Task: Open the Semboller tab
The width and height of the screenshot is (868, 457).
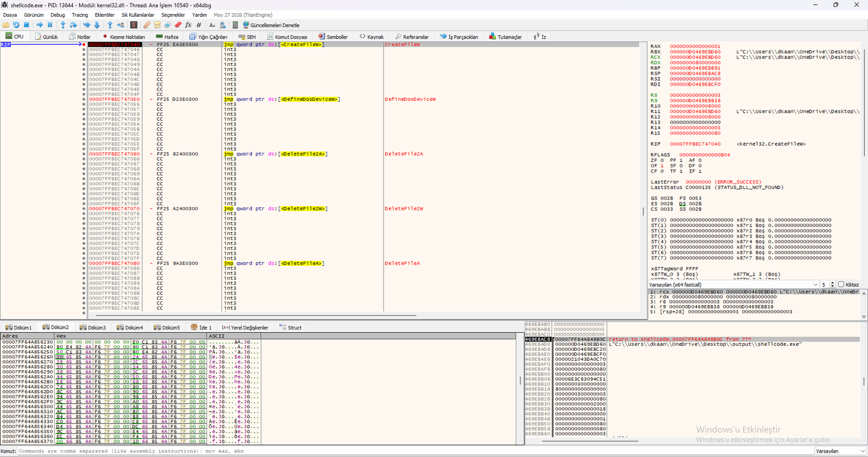Action: [x=333, y=37]
